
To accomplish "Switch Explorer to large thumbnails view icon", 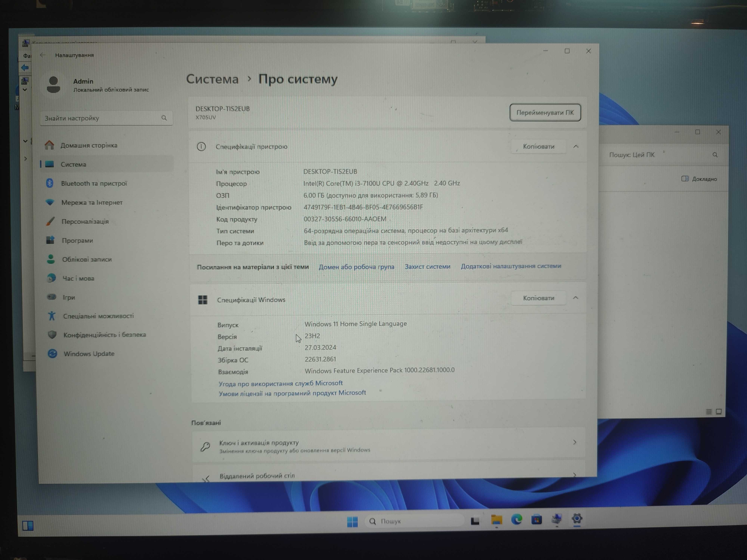I will point(719,411).
